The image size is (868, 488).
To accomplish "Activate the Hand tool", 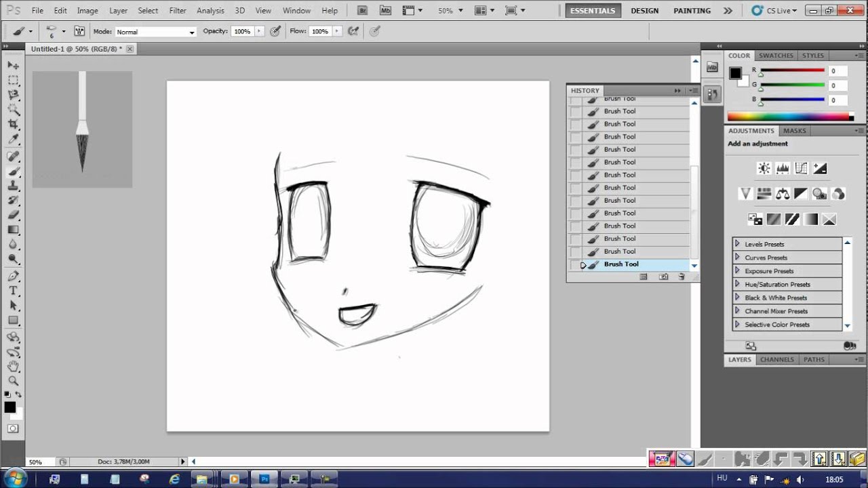I will tap(13, 367).
